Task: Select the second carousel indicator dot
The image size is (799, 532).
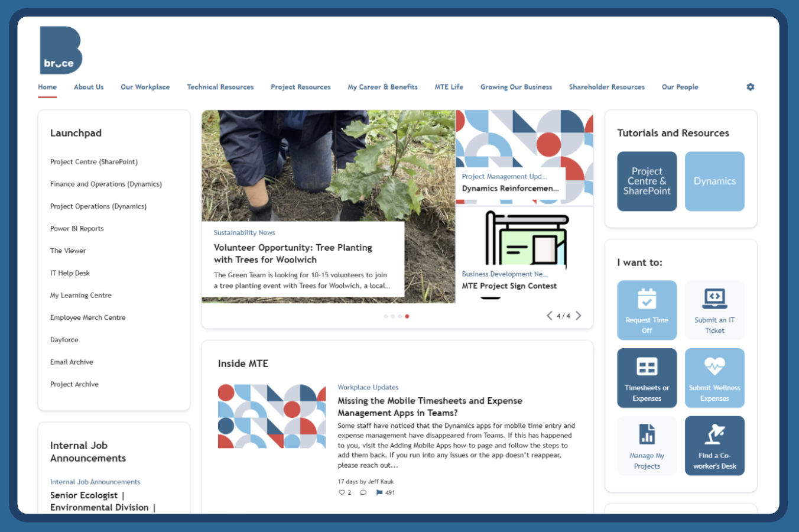Action: click(392, 316)
